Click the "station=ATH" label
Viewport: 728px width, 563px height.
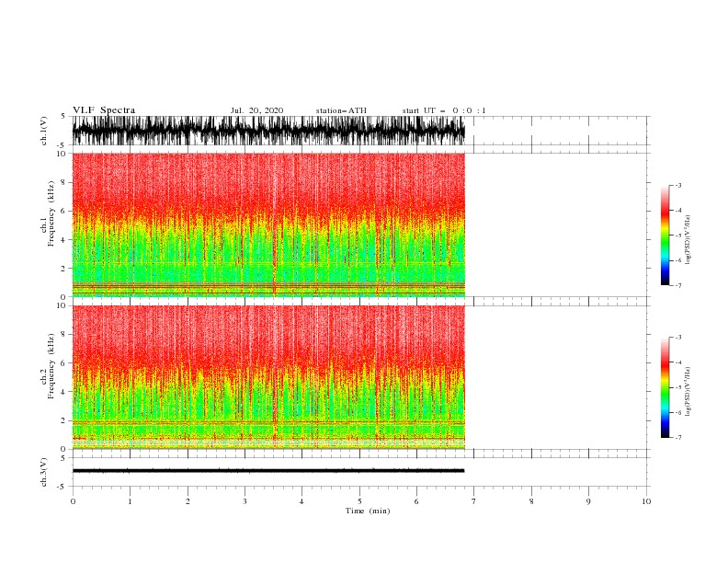pos(341,110)
